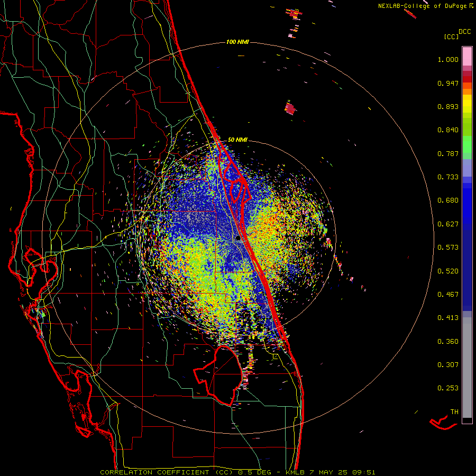Pick the pink swatch atop the color bar
This screenshot has width=476, height=476.
(467, 57)
